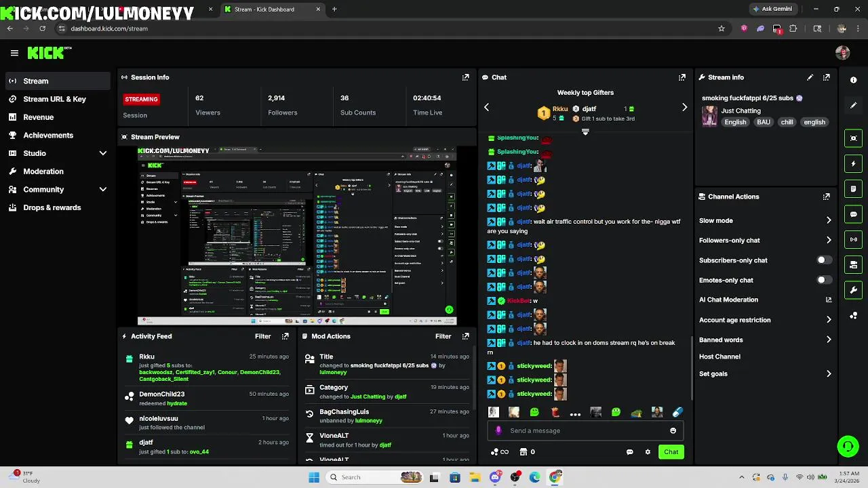Open the profile avatar menu
Image resolution: width=868 pixels, height=488 pixels.
842,53
